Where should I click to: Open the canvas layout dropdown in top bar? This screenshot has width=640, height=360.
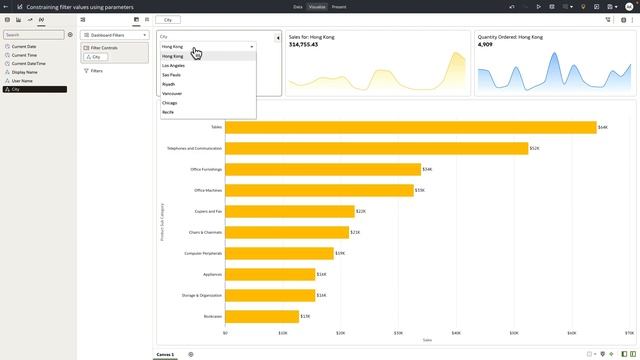click(568, 7)
